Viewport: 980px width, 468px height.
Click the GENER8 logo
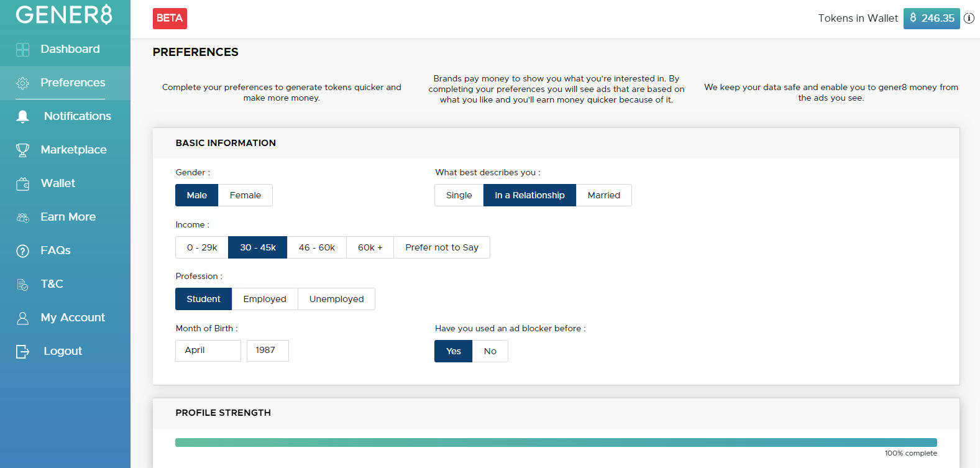click(64, 15)
